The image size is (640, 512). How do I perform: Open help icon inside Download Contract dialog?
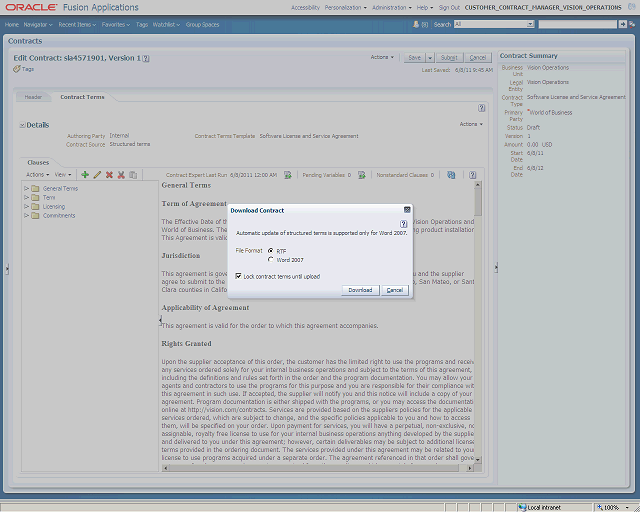point(403,224)
